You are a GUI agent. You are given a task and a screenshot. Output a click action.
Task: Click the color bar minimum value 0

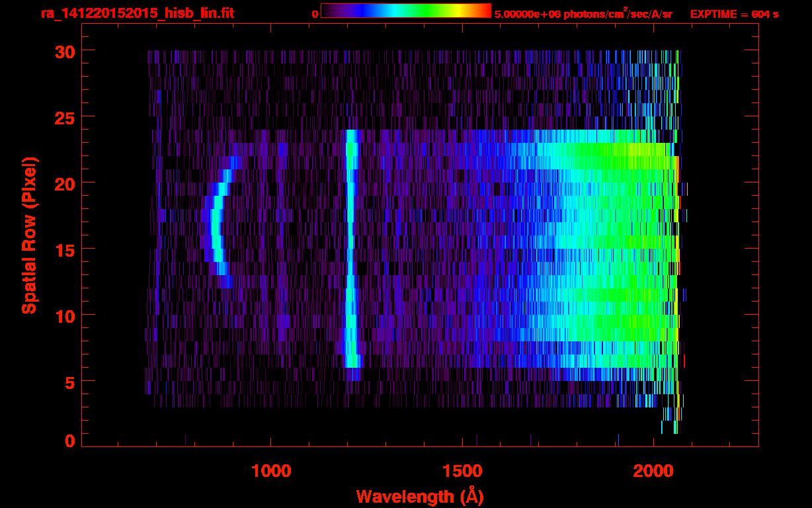(315, 13)
